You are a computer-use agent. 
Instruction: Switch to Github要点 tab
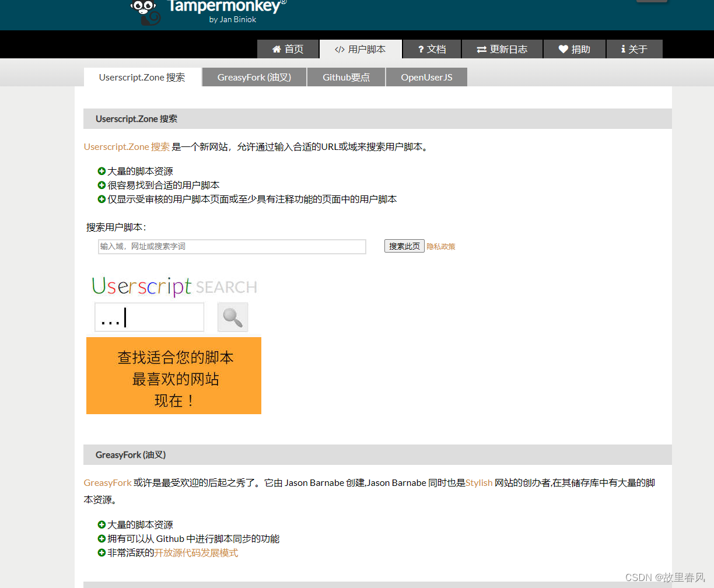click(x=346, y=77)
